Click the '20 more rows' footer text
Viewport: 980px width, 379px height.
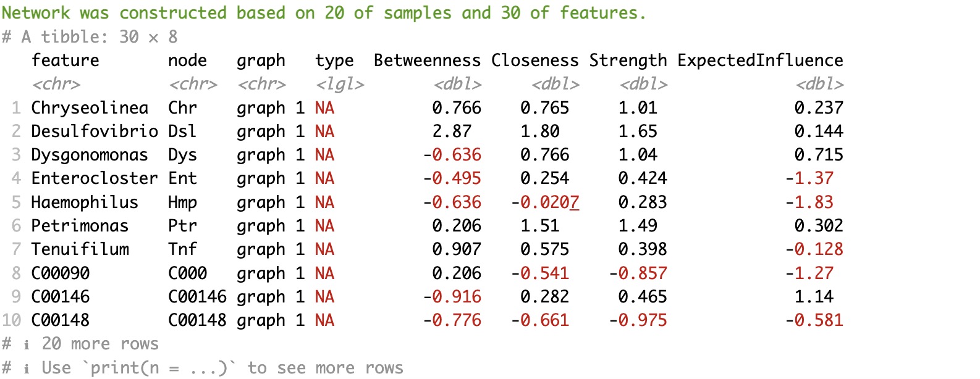tap(99, 344)
